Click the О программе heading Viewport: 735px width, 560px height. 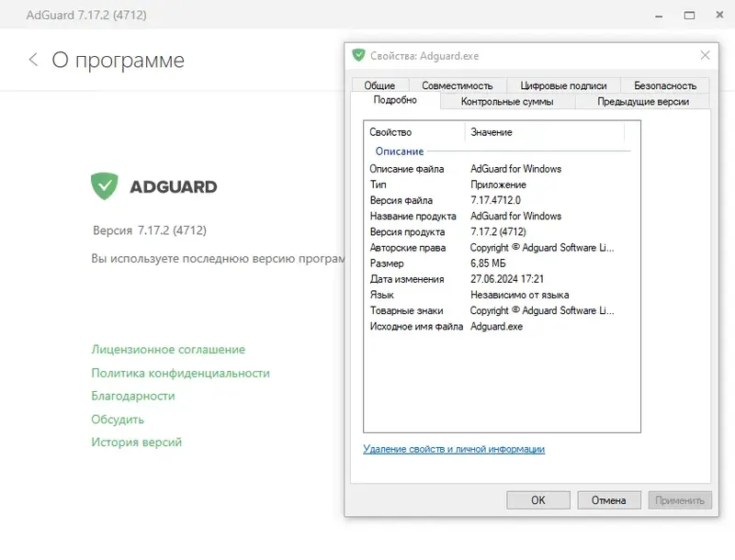tap(119, 60)
